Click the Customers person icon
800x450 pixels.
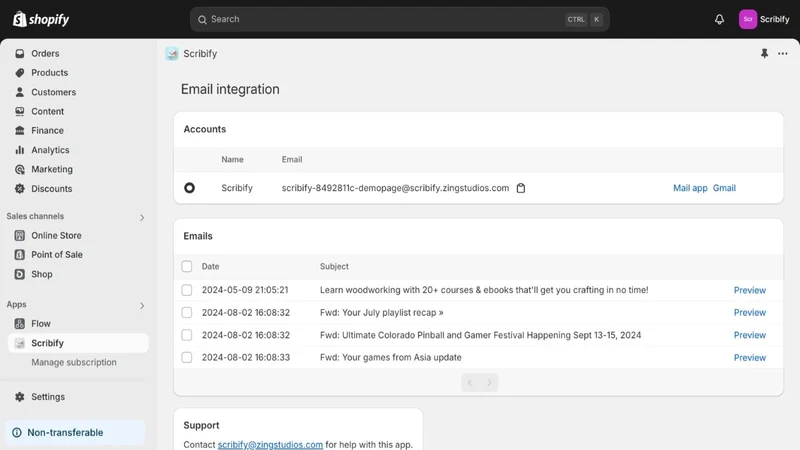coord(19,92)
